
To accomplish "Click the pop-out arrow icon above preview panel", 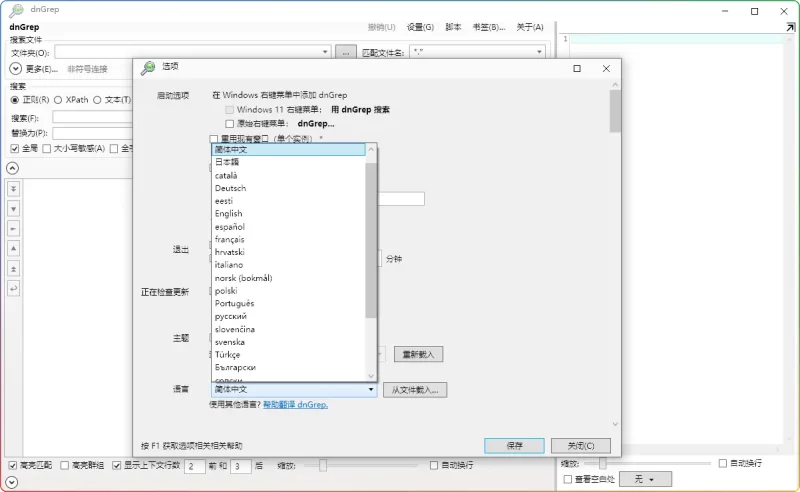I will 790,27.
